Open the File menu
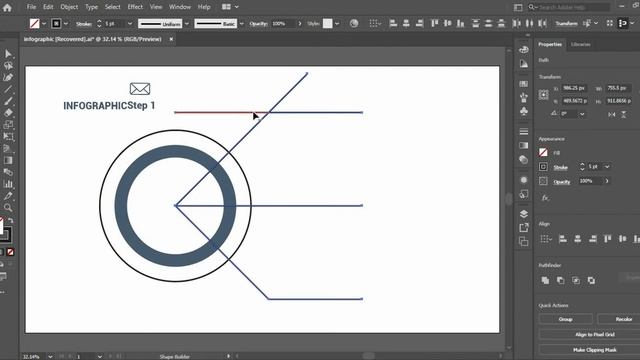 (x=31, y=7)
